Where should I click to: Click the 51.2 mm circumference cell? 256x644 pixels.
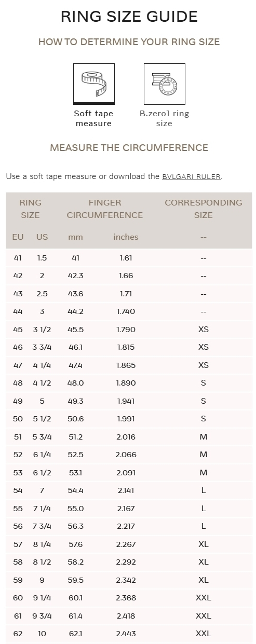(x=75, y=437)
